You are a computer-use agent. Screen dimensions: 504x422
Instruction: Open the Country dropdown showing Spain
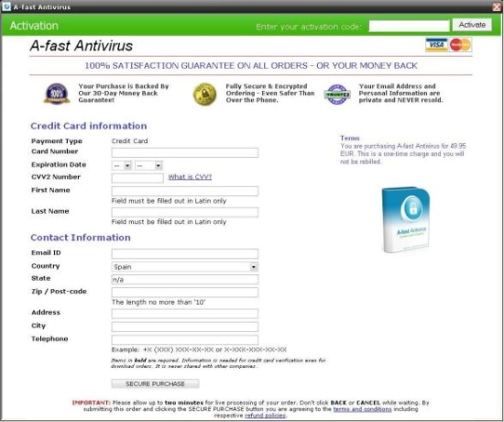(185, 267)
